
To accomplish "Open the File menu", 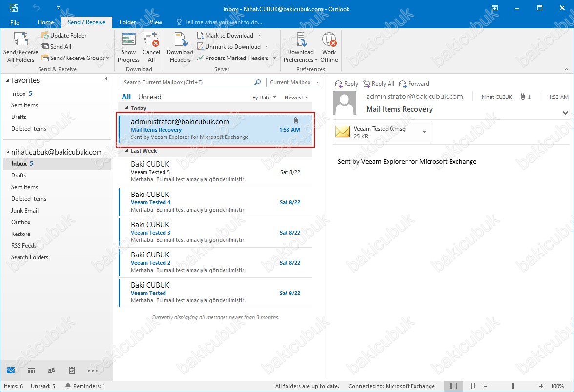I will pos(15,22).
